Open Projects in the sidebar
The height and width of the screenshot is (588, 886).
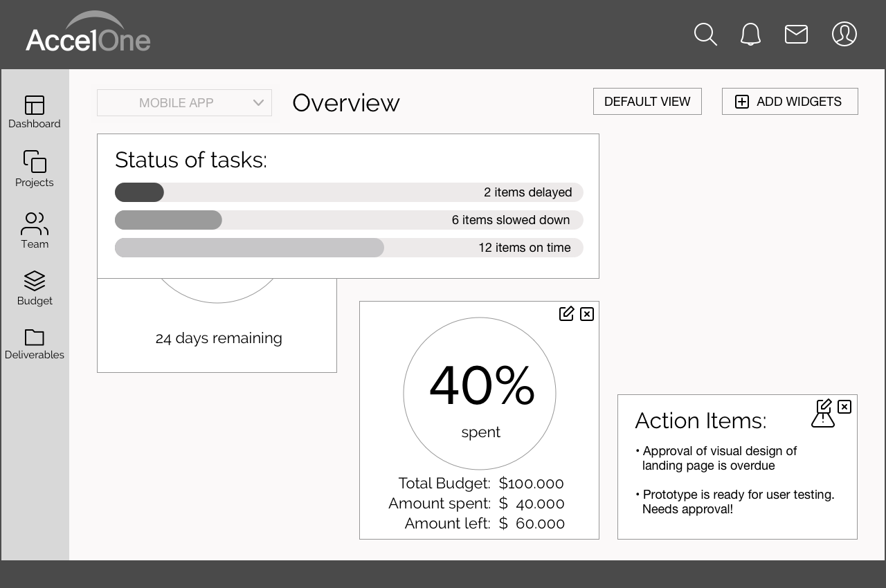pos(35,169)
